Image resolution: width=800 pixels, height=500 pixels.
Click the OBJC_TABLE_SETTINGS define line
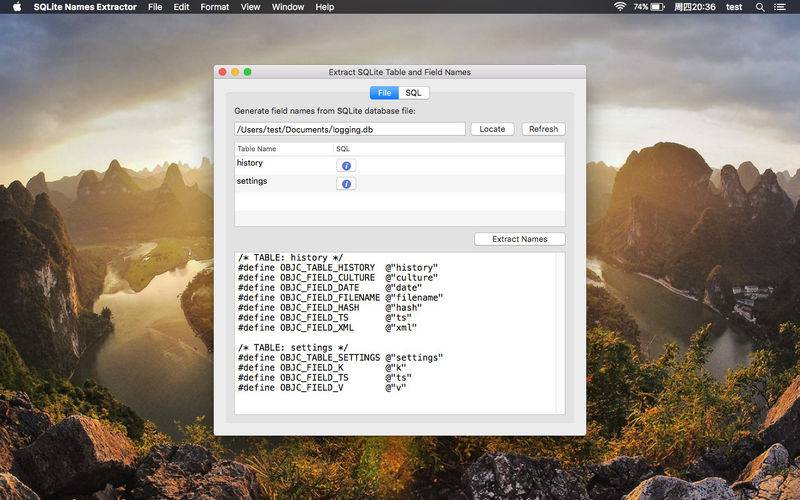click(340, 358)
